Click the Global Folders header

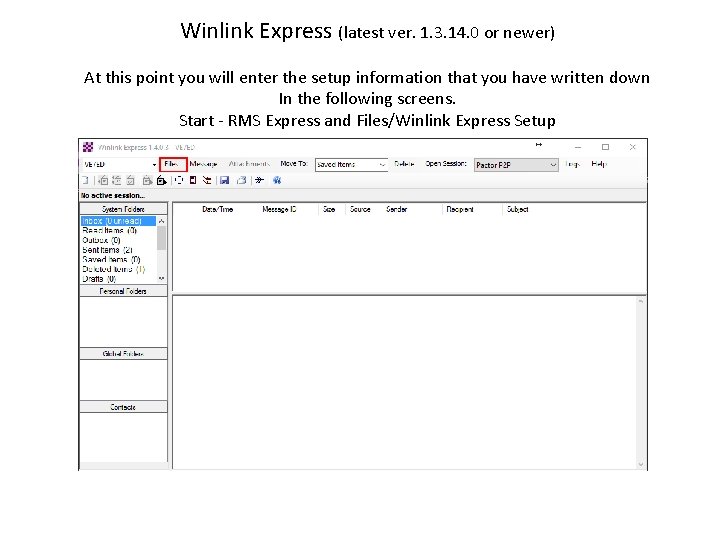point(123,354)
